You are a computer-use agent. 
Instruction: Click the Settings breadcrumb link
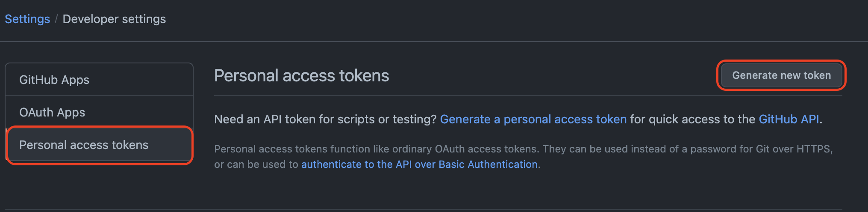pos(27,19)
